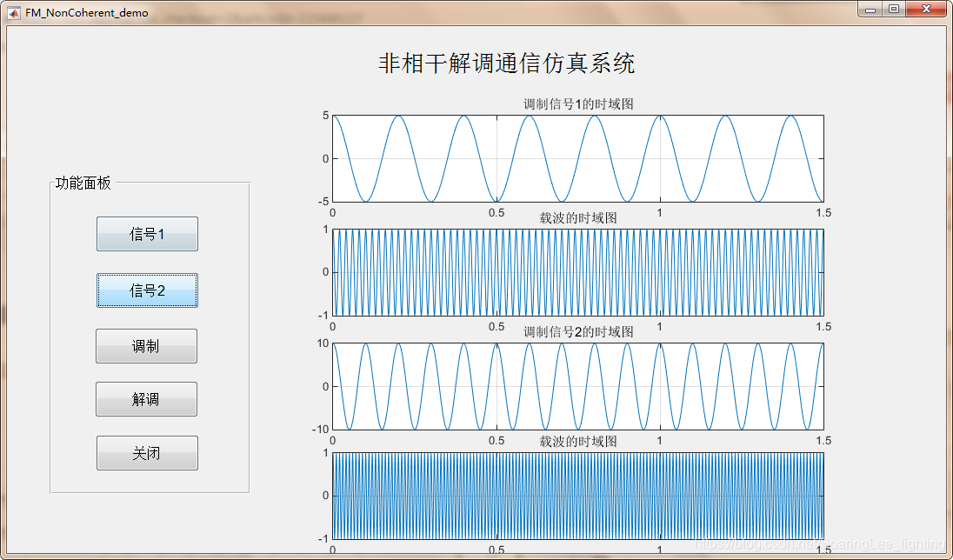This screenshot has height=560, width=953.
Task: Click the 功能面板 panel label
Action: click(83, 183)
